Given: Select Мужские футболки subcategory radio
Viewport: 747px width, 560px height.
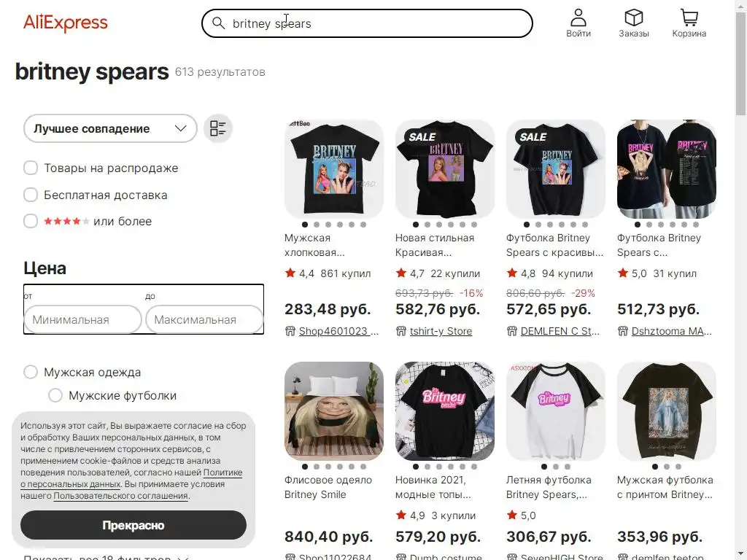Looking at the screenshot, I should [55, 395].
